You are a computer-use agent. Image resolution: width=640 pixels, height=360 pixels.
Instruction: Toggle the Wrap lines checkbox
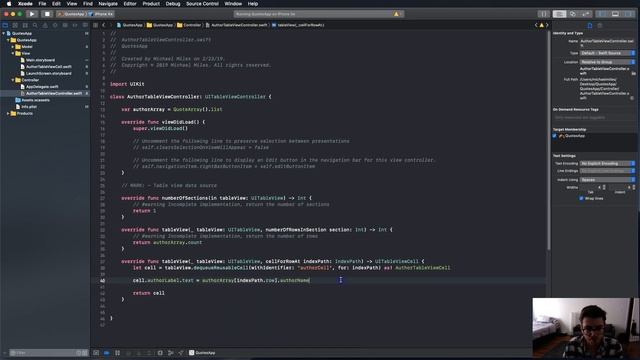tap(581, 198)
